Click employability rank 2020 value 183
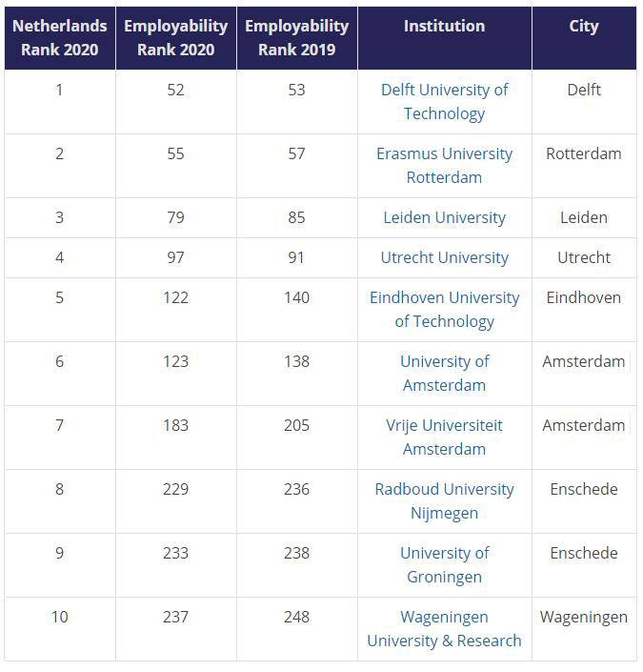This screenshot has height=672, width=643. tap(175, 425)
